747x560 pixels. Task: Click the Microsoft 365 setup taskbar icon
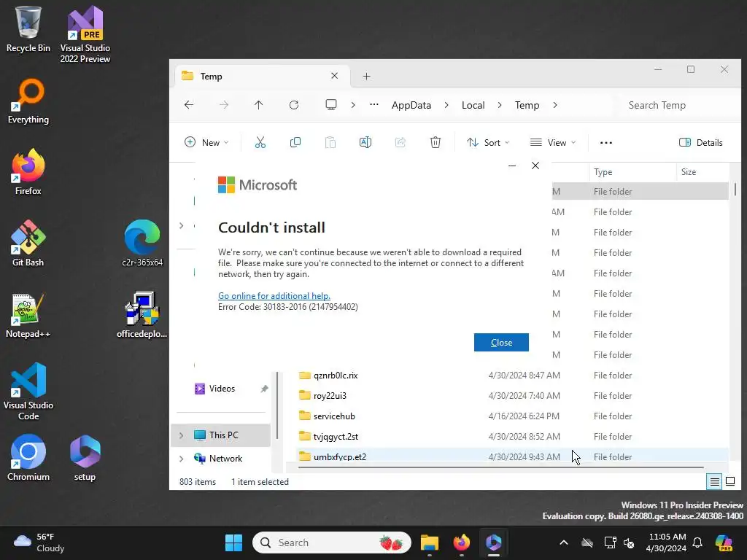click(x=494, y=542)
